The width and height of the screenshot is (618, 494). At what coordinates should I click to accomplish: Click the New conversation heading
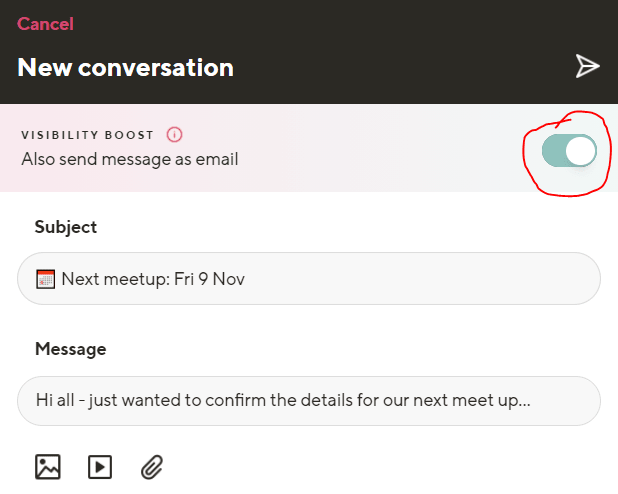coord(125,67)
